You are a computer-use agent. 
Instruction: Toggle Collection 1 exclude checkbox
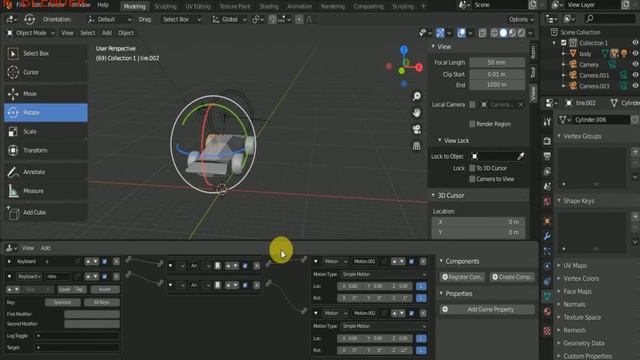click(564, 43)
